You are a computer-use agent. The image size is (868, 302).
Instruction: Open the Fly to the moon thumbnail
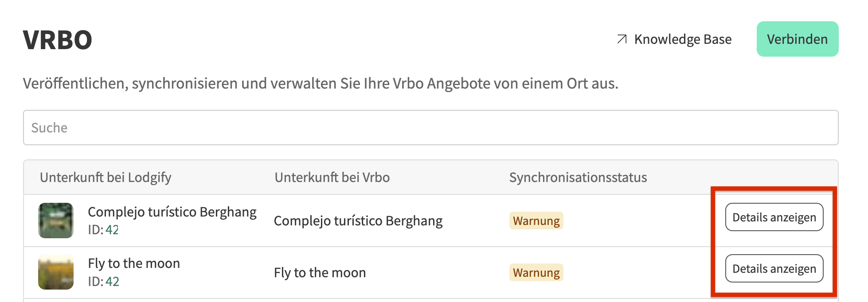[56, 272]
